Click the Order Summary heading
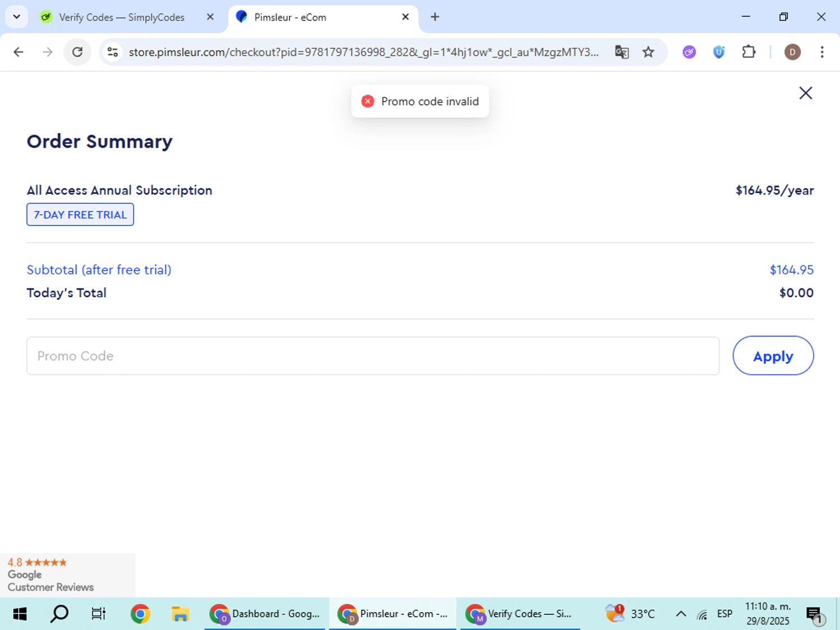This screenshot has height=630, width=840. click(x=100, y=141)
